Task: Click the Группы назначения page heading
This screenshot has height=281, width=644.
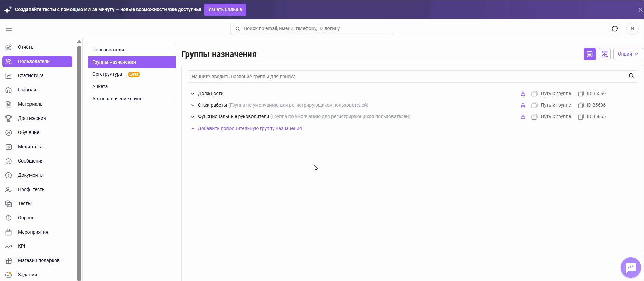Action: 219,54
